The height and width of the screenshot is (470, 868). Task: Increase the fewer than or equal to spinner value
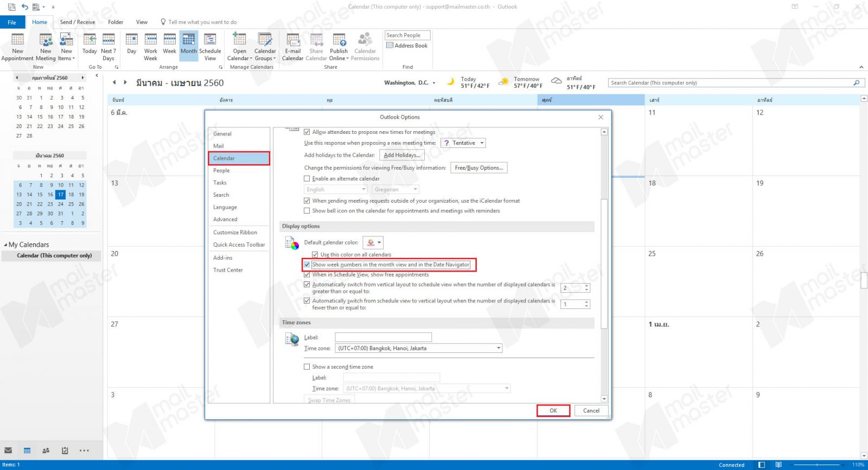point(586,302)
